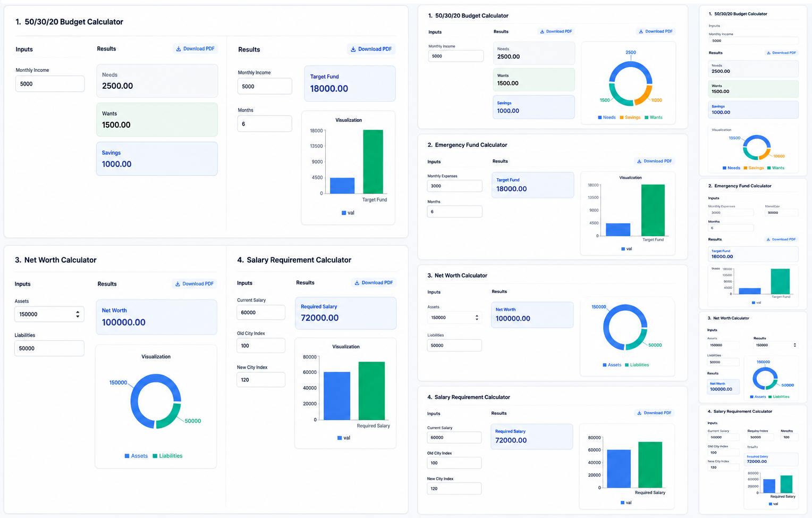Click the green Wants 1500.00 card in wide layout
The height and width of the screenshot is (518, 812).
[157, 120]
